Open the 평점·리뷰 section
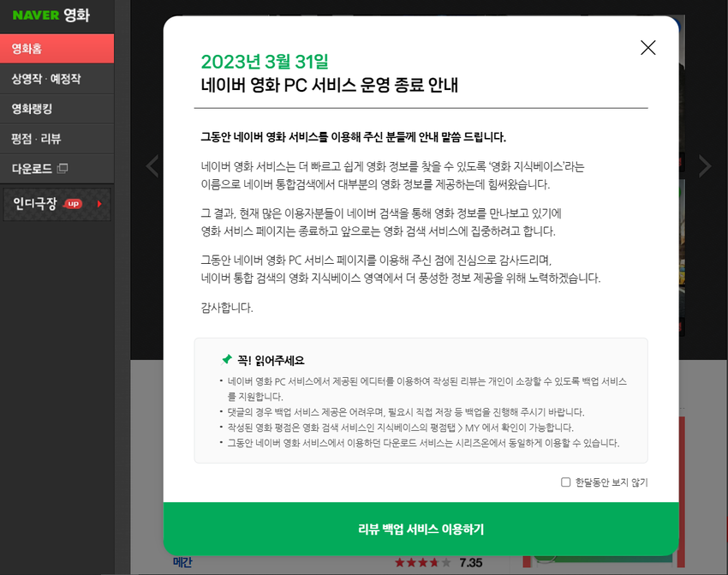728x575 pixels. tap(36, 139)
